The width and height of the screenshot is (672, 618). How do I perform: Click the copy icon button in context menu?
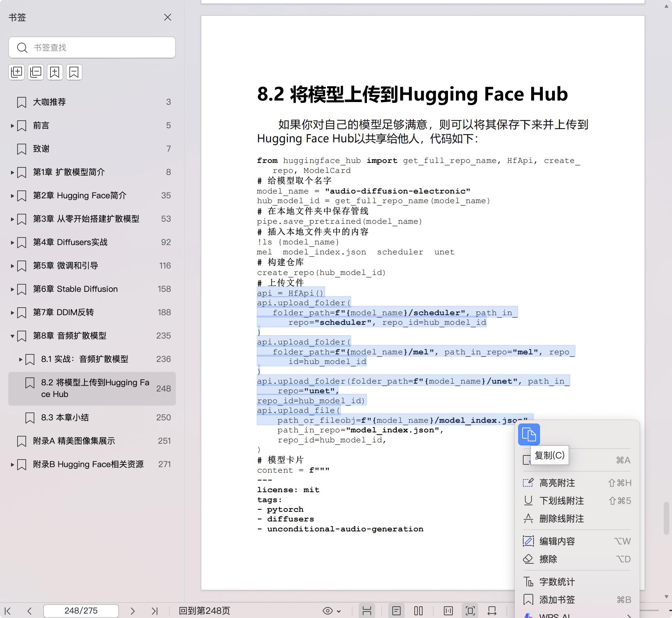click(x=529, y=435)
